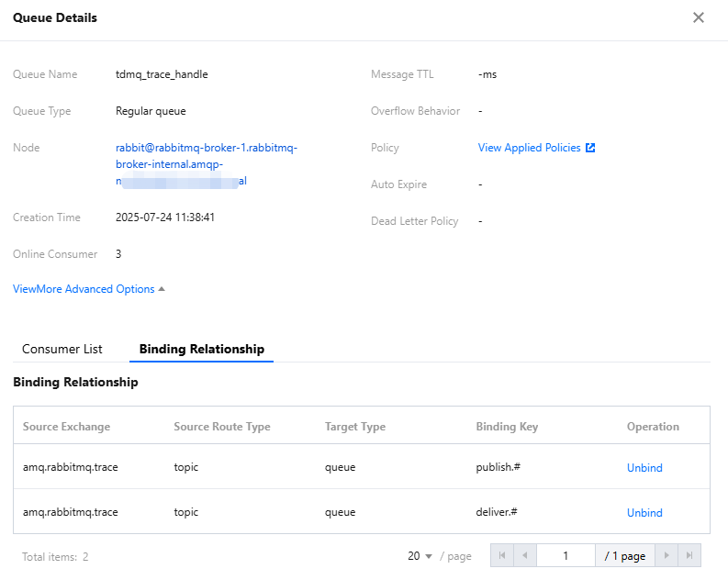This screenshot has height=580, width=728.
Task: Go to the next page of bindings
Action: (667, 556)
